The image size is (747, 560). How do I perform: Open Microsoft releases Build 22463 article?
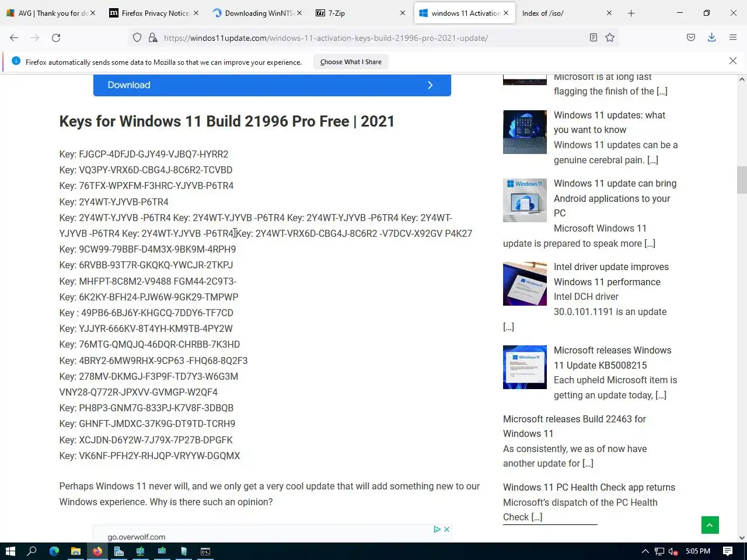pos(574,426)
